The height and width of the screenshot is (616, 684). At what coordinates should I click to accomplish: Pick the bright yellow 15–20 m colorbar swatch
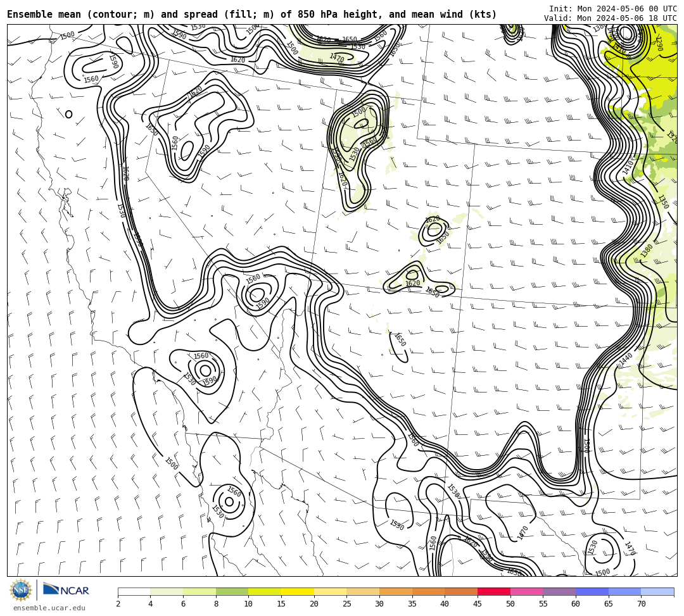(x=298, y=591)
